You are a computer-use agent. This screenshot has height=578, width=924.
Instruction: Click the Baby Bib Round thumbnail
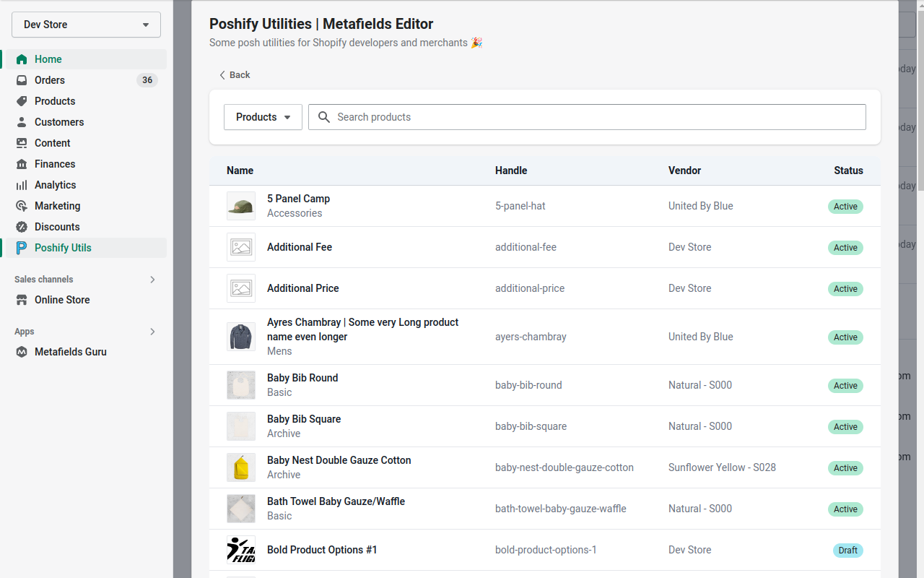pyautogui.click(x=241, y=385)
